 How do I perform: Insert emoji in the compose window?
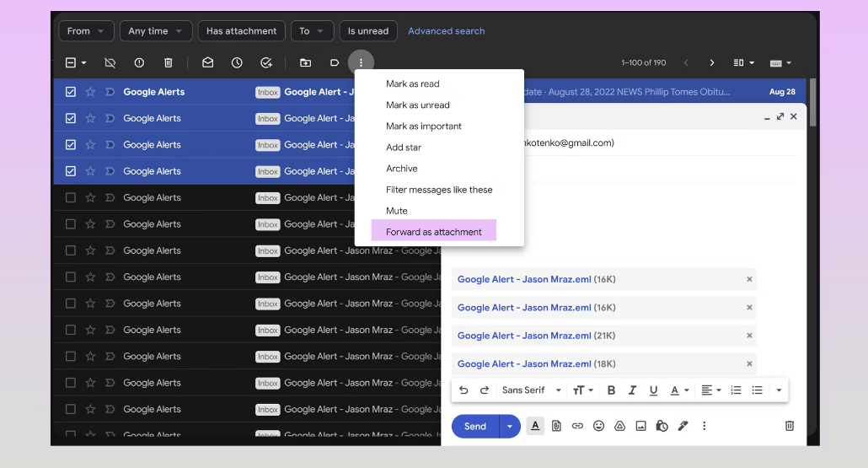598,426
